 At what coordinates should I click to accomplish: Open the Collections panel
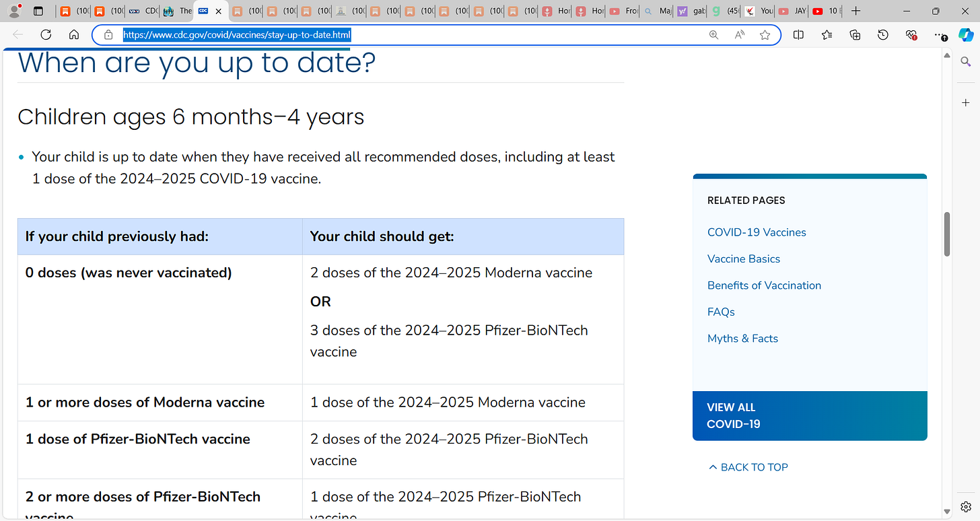[x=855, y=35]
